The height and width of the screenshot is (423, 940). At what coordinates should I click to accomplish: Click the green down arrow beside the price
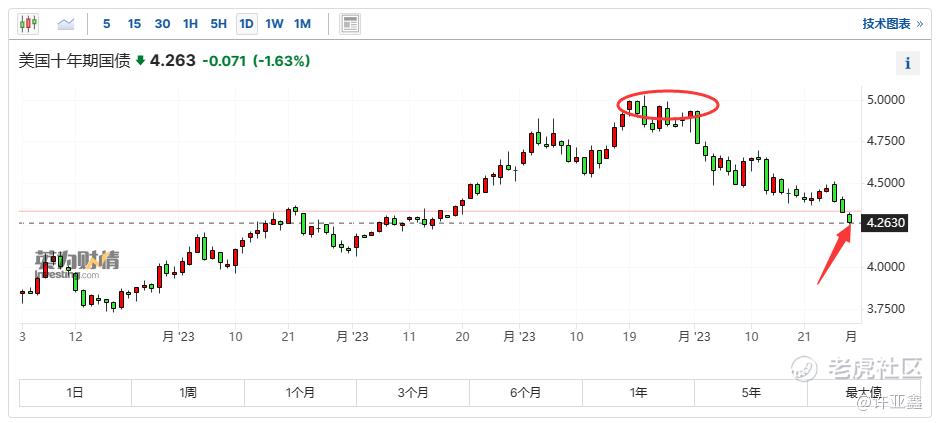click(141, 61)
